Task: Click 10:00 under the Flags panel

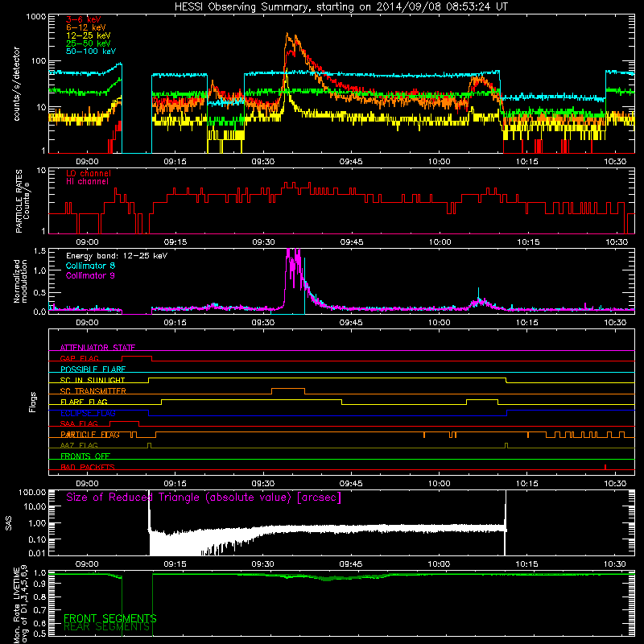Action: tap(439, 484)
